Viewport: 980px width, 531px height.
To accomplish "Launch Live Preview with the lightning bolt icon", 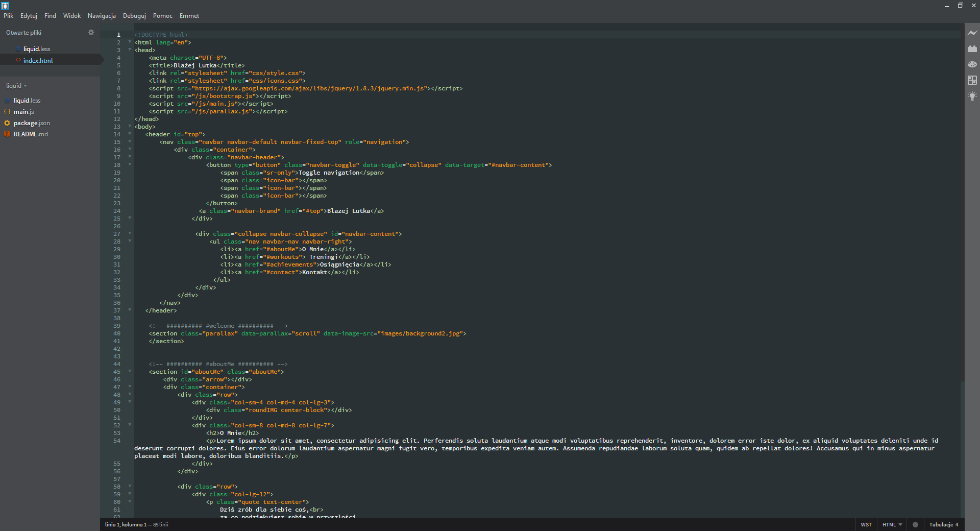I will click(972, 32).
